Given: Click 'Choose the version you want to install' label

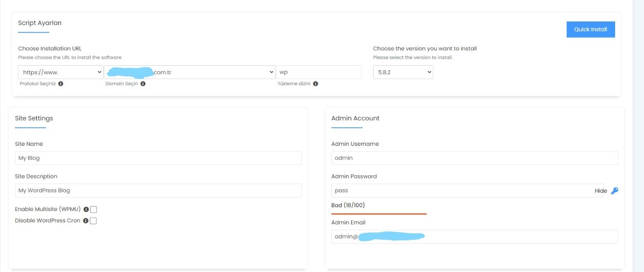Looking at the screenshot, I should click(425, 48).
